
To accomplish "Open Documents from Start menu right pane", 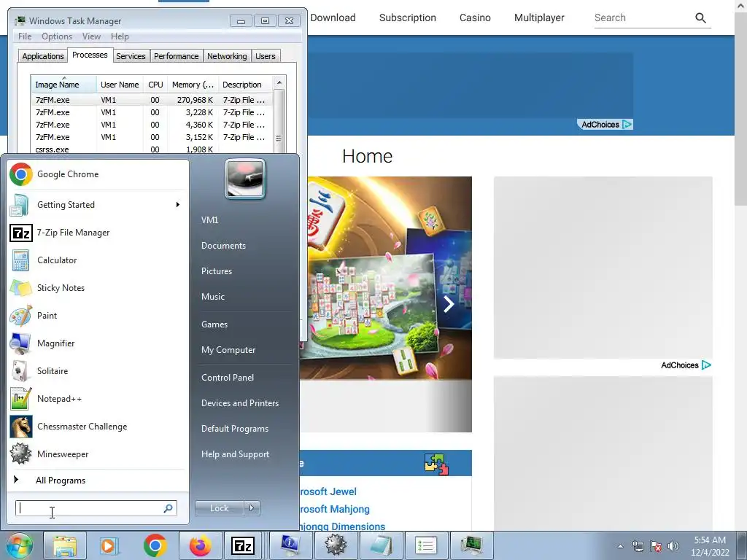I will pos(223,246).
